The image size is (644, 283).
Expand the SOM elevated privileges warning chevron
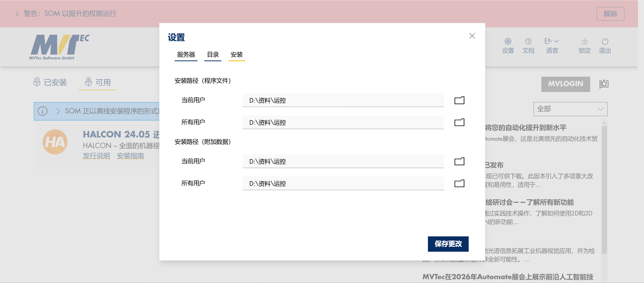[x=17, y=14]
